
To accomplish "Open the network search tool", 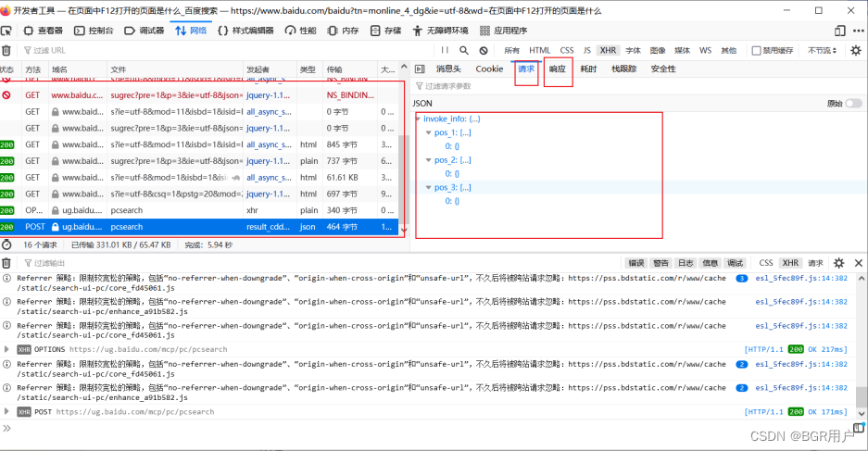I will pyautogui.click(x=464, y=50).
